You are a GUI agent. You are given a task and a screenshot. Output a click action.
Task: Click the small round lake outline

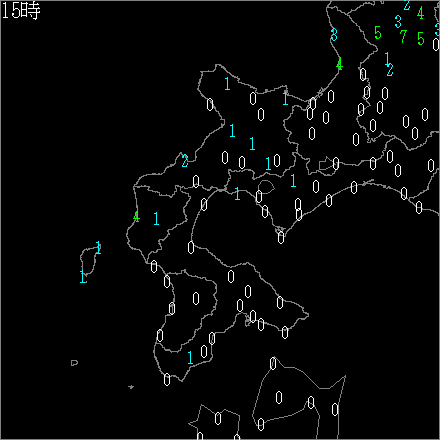pyautogui.click(x=266, y=187)
